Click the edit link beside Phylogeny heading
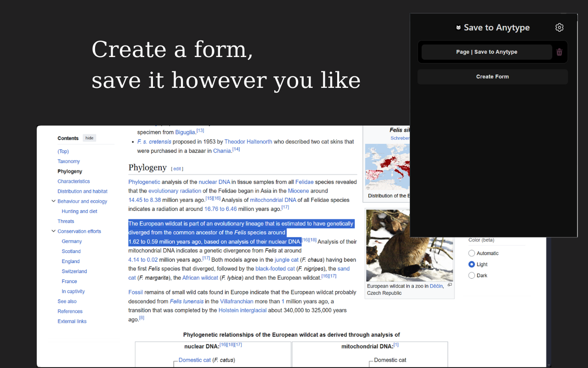Image resolution: width=588 pixels, height=368 pixels. [x=177, y=168]
